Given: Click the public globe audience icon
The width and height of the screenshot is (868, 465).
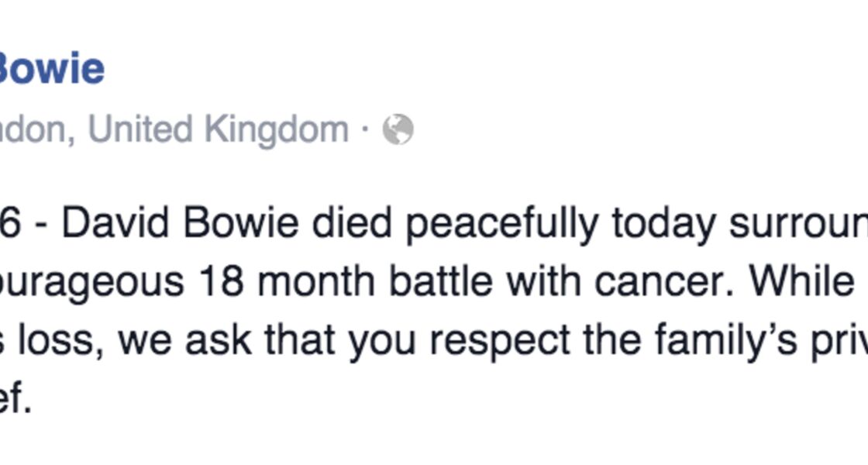Looking at the screenshot, I should [x=398, y=129].
